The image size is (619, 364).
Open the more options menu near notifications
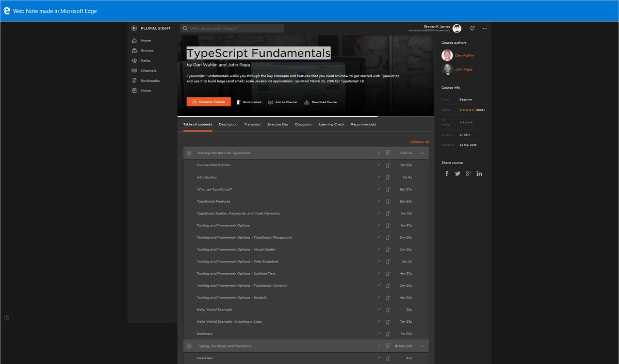pyautogui.click(x=484, y=28)
